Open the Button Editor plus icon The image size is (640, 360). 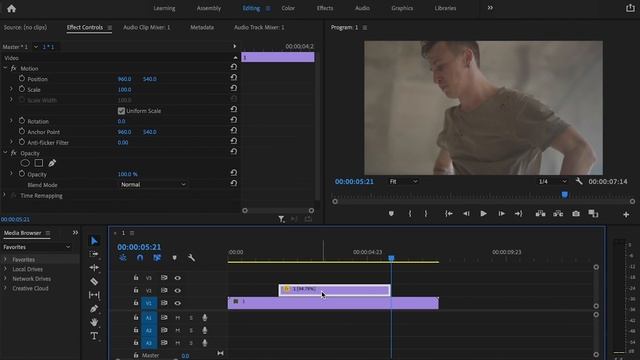pos(626,214)
